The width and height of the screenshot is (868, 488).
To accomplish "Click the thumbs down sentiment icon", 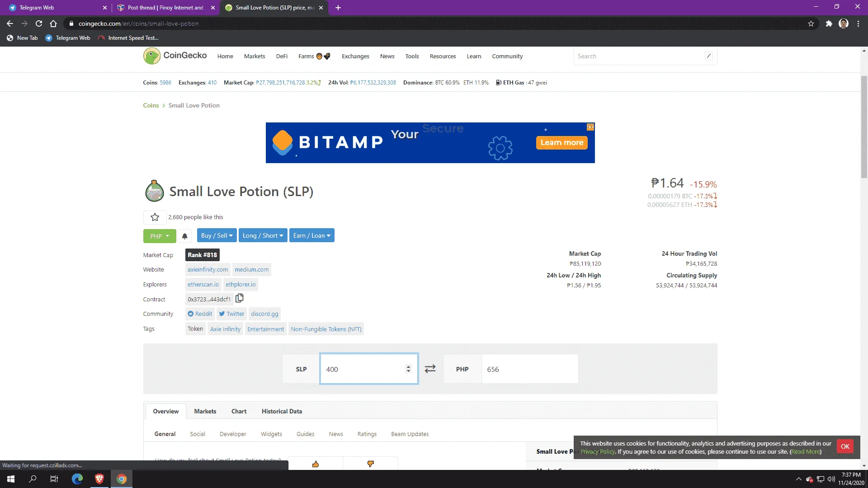I will [x=371, y=464].
